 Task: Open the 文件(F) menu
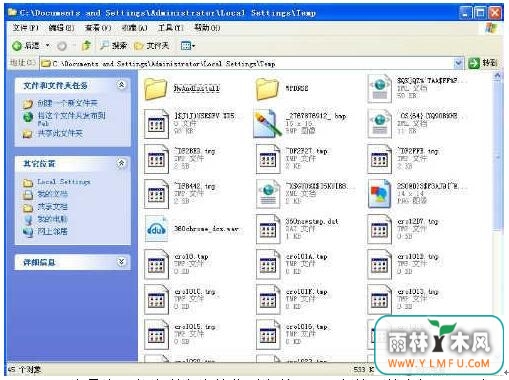tap(26, 28)
